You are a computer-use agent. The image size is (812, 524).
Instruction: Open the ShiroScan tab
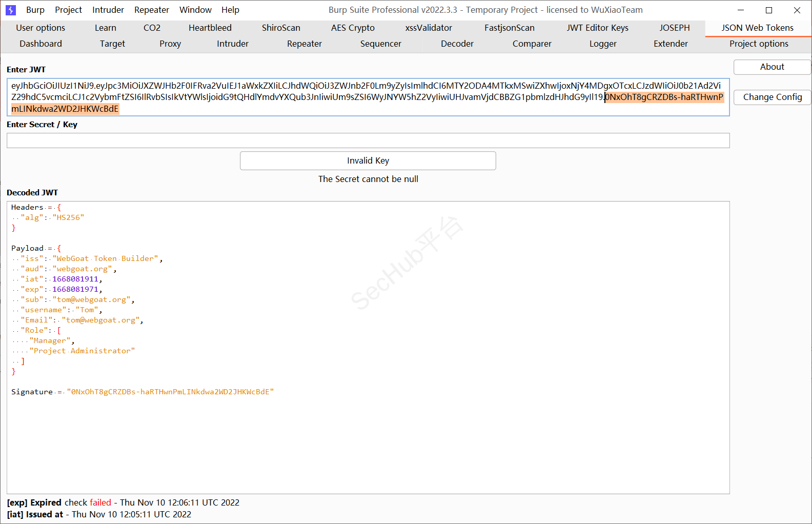coord(281,28)
